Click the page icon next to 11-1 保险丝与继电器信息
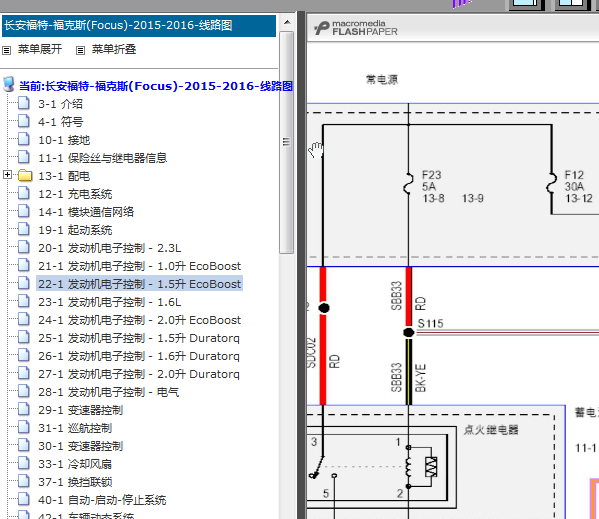 24,157
